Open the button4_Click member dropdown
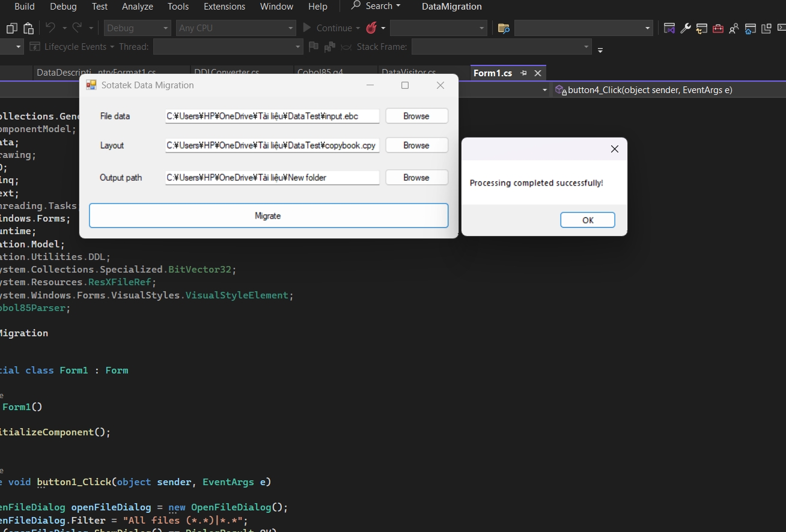This screenshot has width=786, height=532. click(669, 90)
